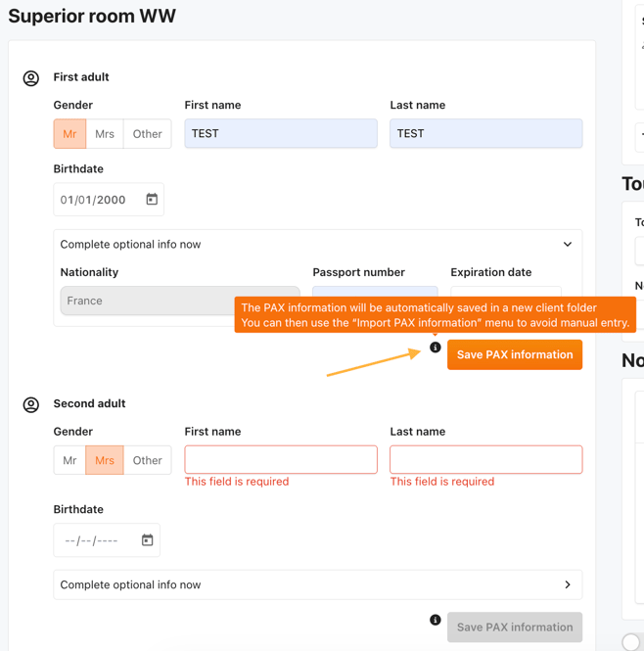Viewport: 644px width, 651px height.
Task: Collapse First adult optional info chevron
Action: click(x=567, y=245)
